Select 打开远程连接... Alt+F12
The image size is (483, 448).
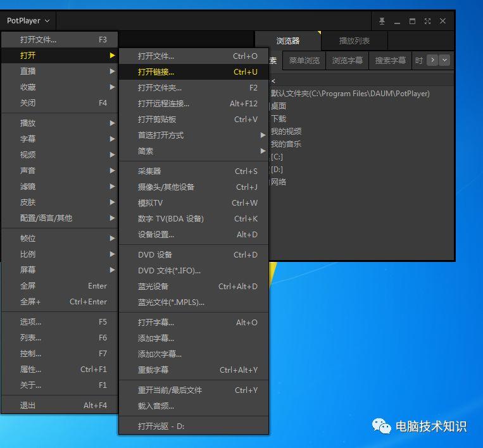(x=194, y=103)
